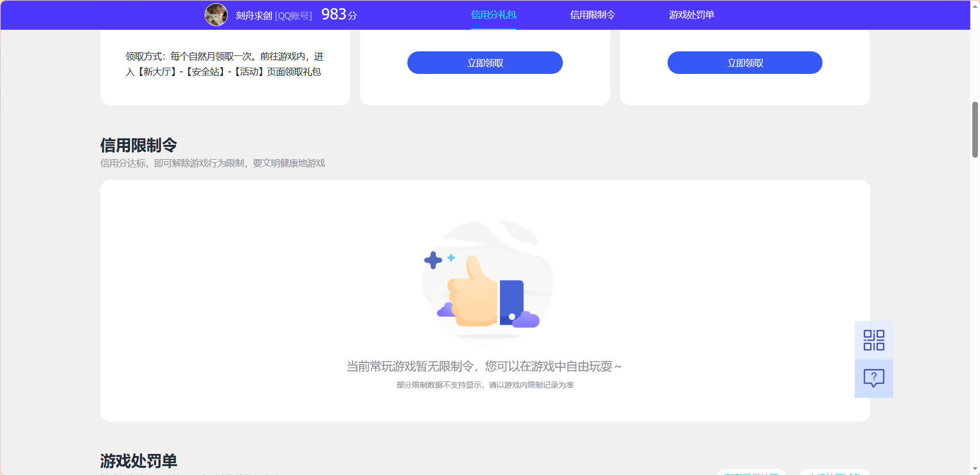The width and height of the screenshot is (980, 475).
Task: Claim the rightmost gift with 立即领取
Action: 744,62
